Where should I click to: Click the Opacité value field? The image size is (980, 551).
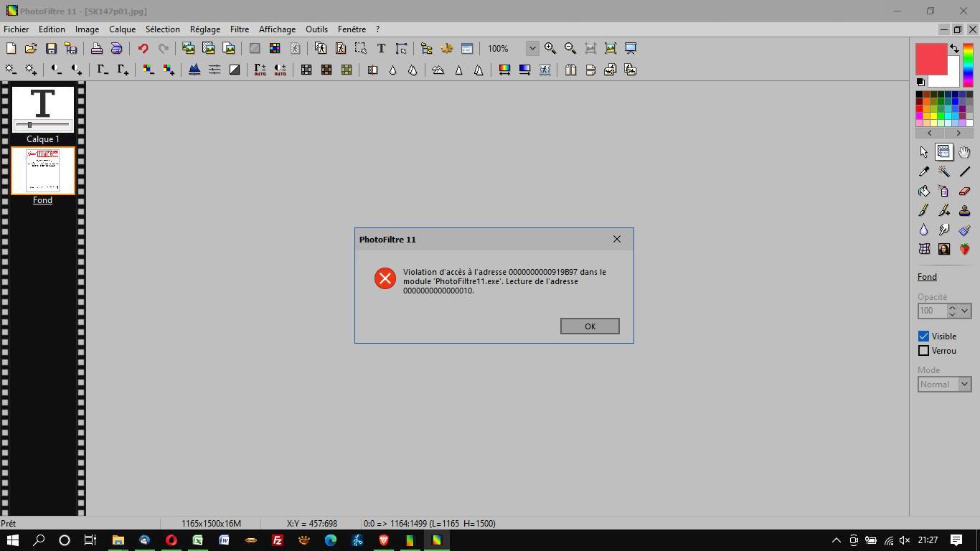pyautogui.click(x=932, y=311)
